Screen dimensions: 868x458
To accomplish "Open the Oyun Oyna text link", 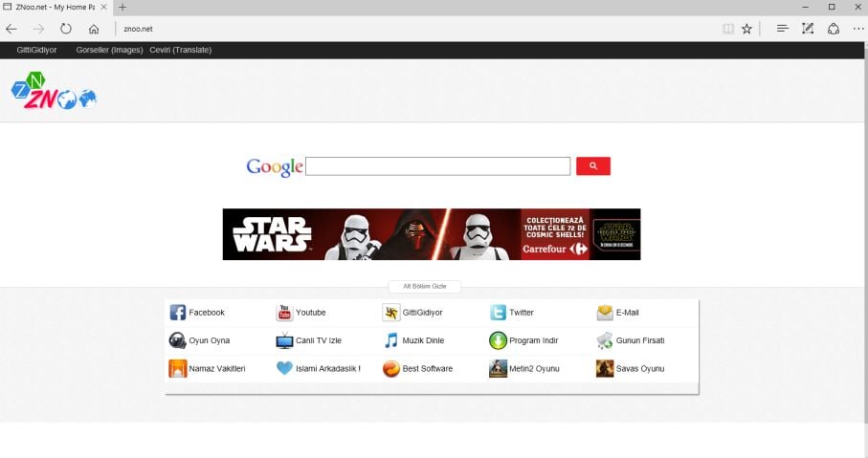I will (x=210, y=340).
